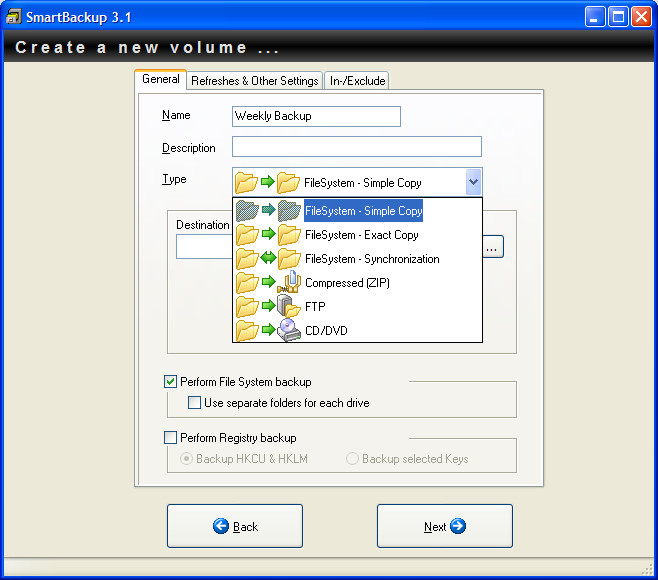Minimize the SmartBackup window

[x=595, y=17]
